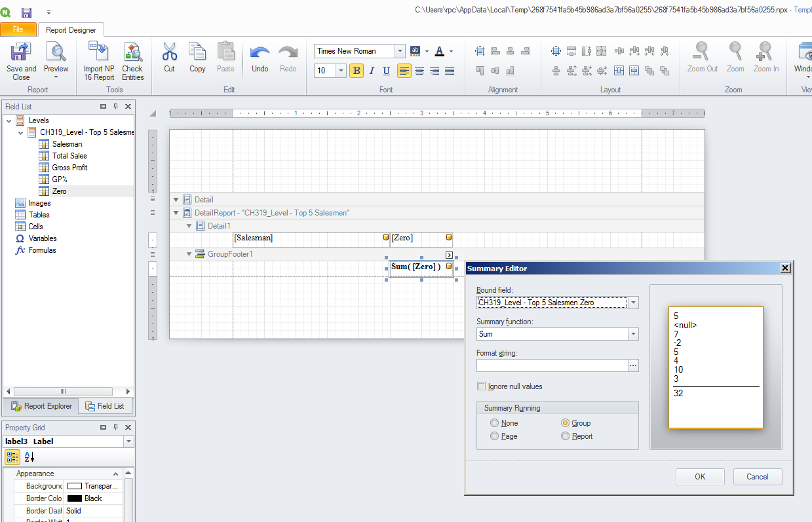Image resolution: width=812 pixels, height=522 pixels.
Task: Open the File menu tab
Action: click(x=18, y=29)
